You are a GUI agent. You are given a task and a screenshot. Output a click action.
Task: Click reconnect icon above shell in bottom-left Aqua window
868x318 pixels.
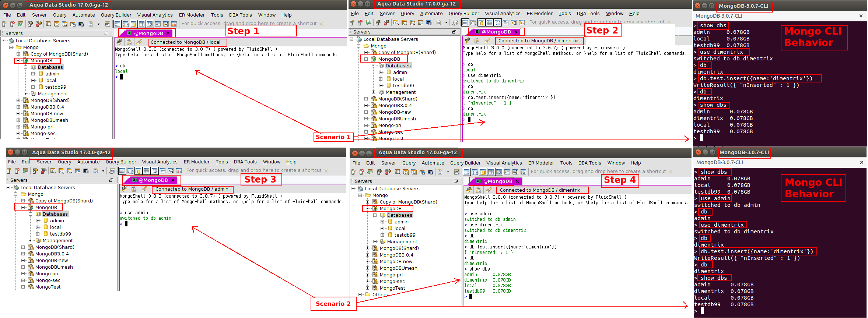[x=125, y=189]
